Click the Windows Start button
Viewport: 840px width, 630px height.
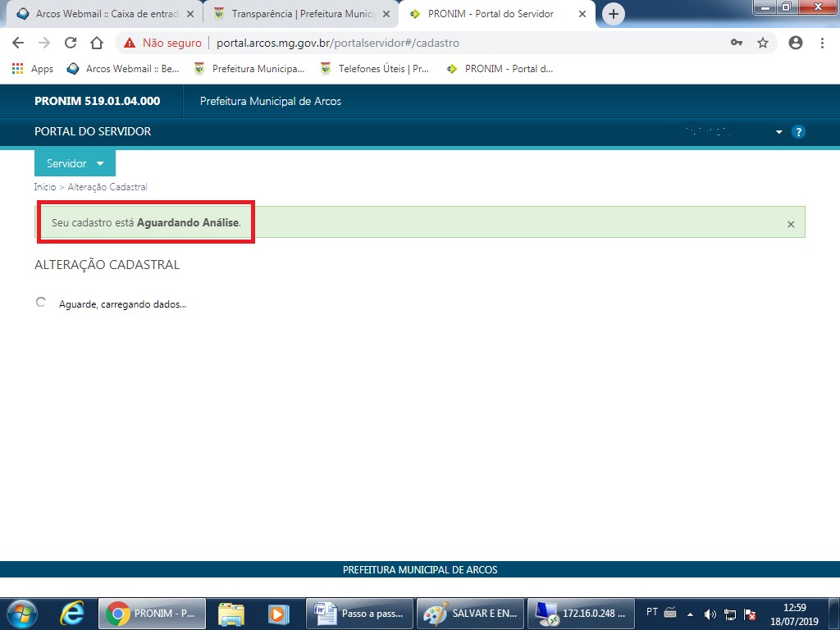tap(22, 613)
